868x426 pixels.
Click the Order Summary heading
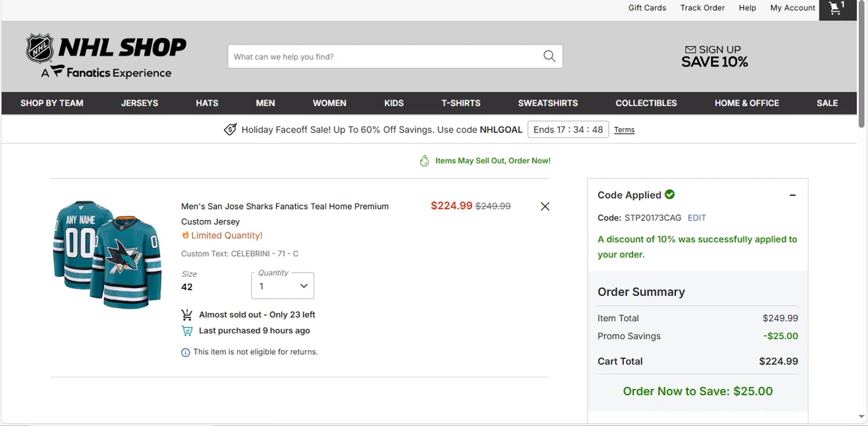[x=641, y=292]
